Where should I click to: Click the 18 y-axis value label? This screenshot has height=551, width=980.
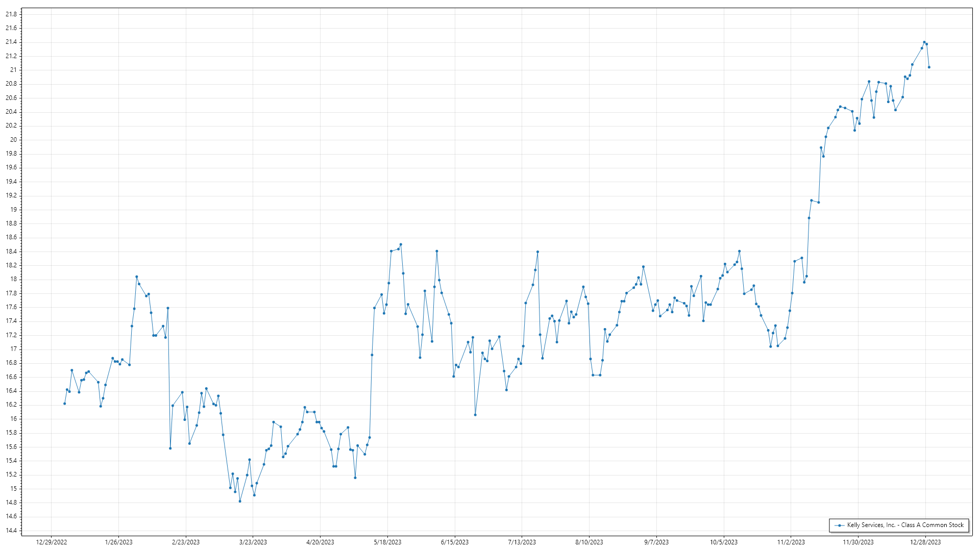pyautogui.click(x=13, y=280)
